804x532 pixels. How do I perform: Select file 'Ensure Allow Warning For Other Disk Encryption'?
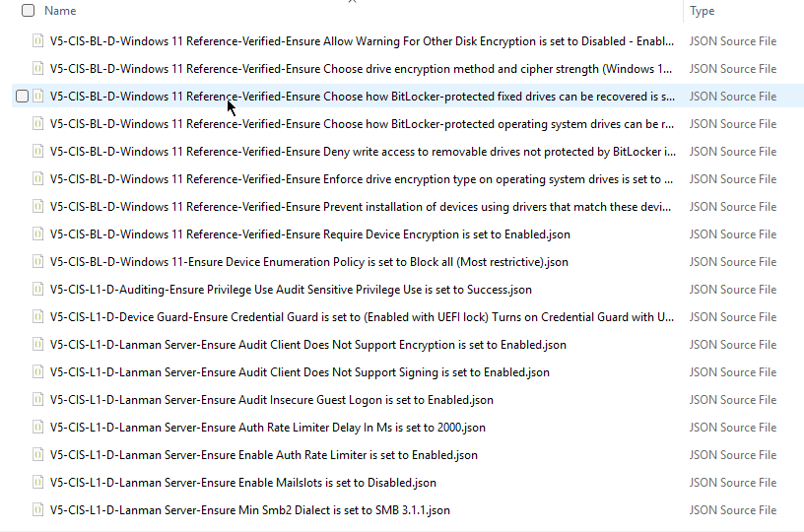pyautogui.click(x=362, y=41)
